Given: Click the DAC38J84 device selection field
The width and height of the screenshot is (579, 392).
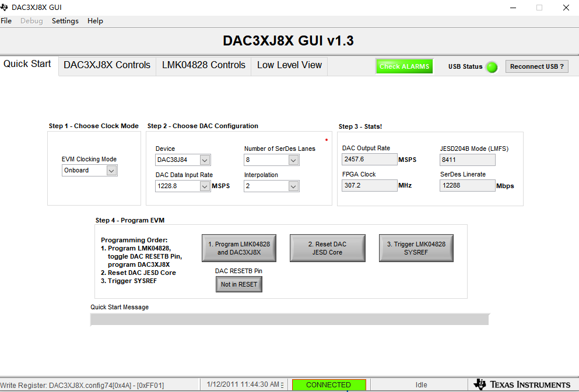Looking at the screenshot, I should (x=178, y=160).
